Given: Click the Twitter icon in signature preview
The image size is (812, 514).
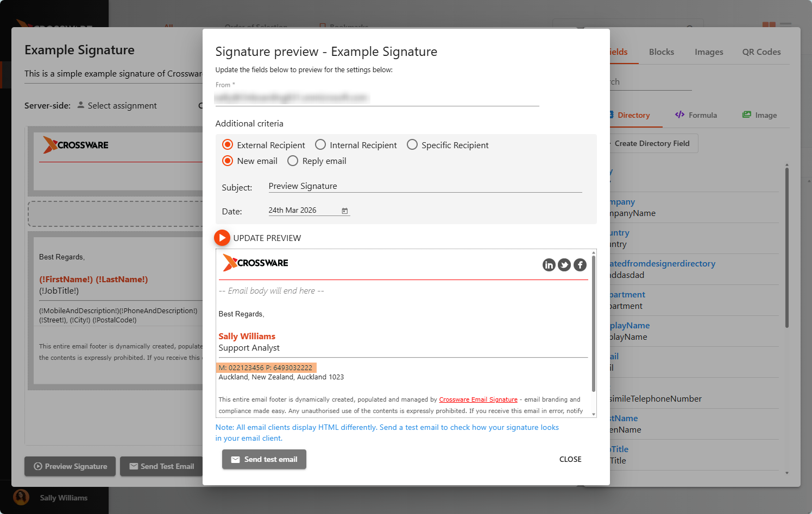Looking at the screenshot, I should click(564, 265).
